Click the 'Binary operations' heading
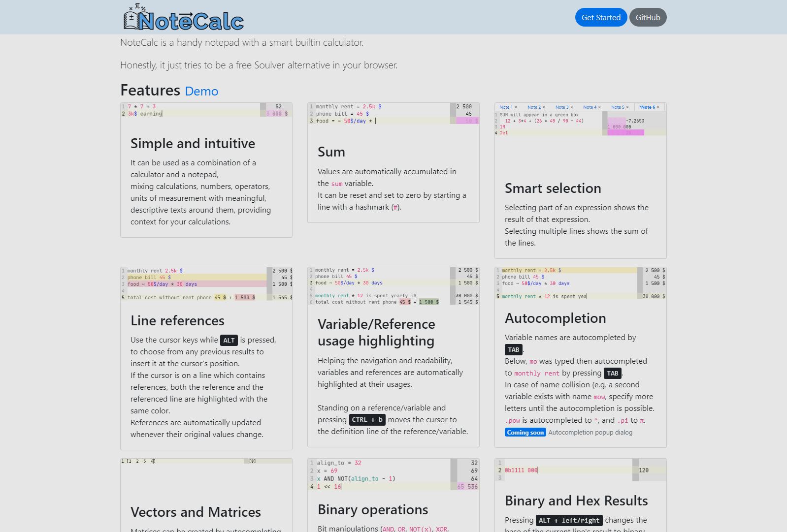This screenshot has height=532, width=787. coord(373,510)
